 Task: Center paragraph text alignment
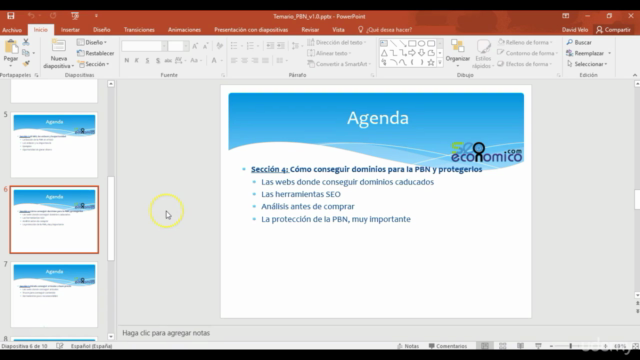(244, 60)
